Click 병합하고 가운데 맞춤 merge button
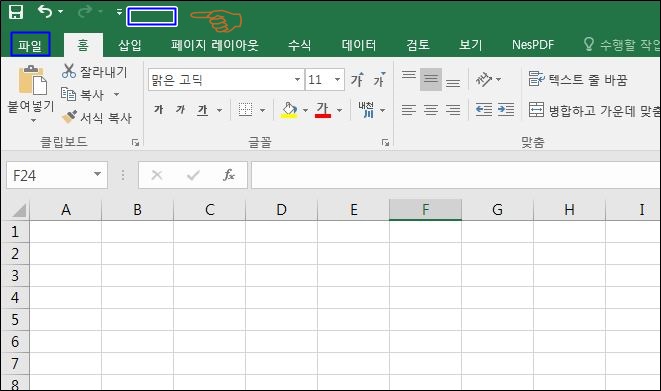Viewport: 661px width, 391px height. pyautogui.click(x=594, y=110)
